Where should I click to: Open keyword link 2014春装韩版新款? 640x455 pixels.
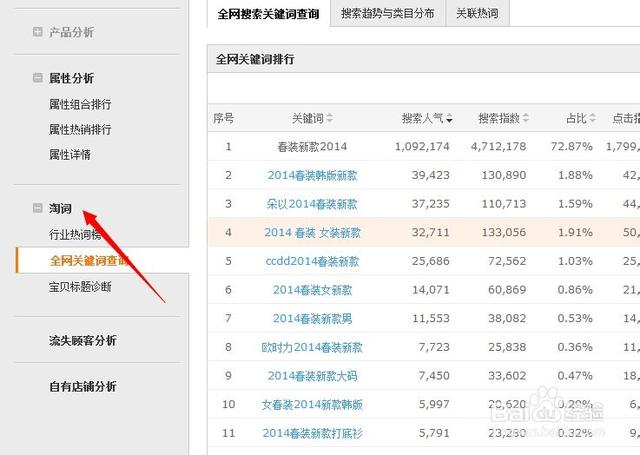(x=312, y=175)
